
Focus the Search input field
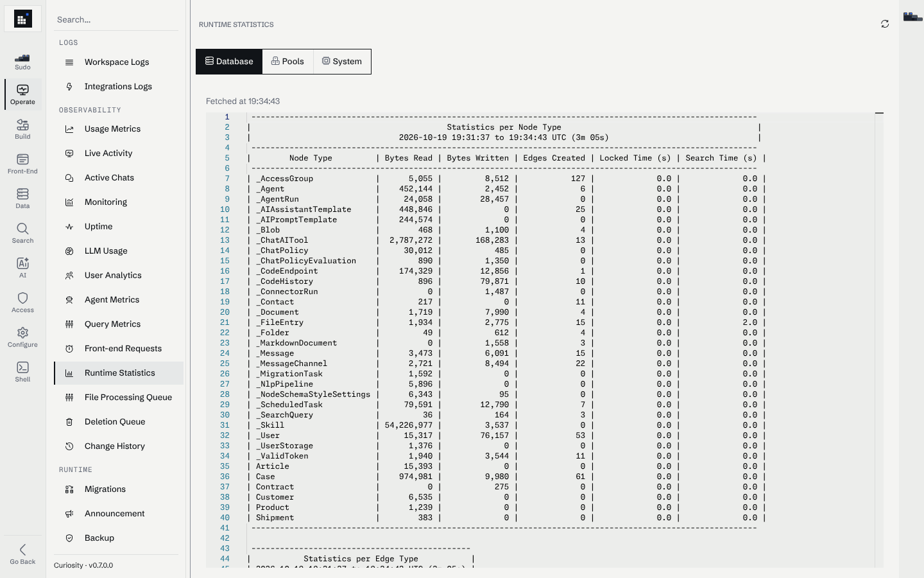pos(116,20)
